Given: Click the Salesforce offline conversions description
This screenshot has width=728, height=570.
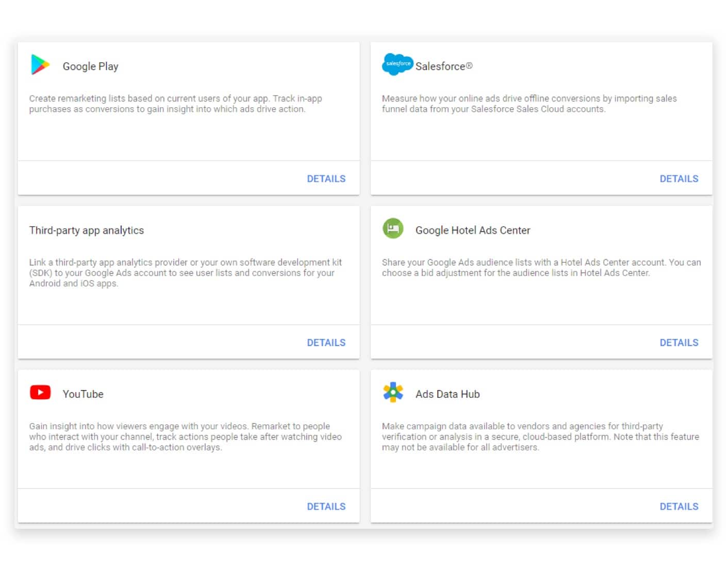Looking at the screenshot, I should coord(529,104).
